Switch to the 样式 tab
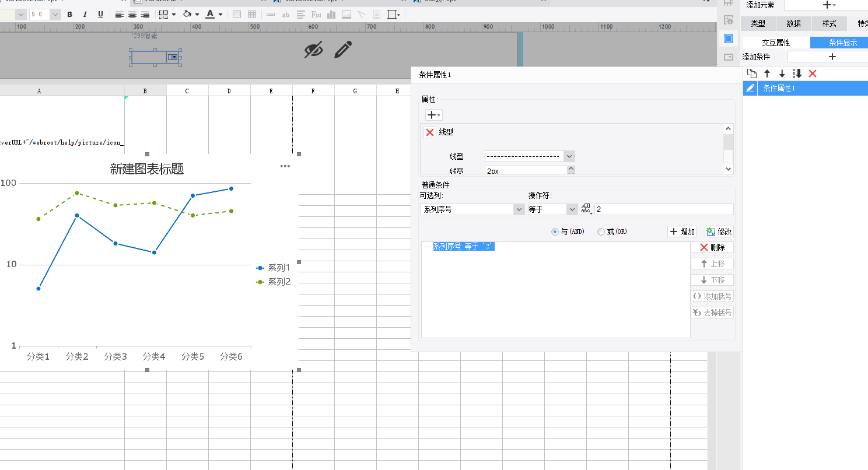Viewport: 868px width, 470px height. pos(829,24)
